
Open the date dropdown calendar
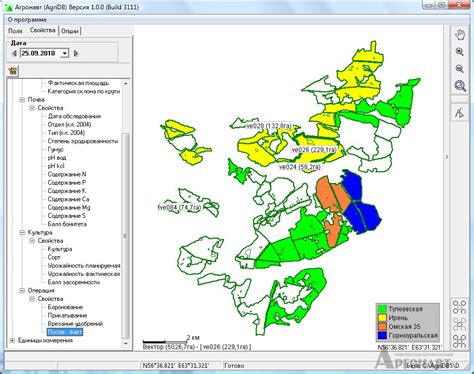65,53
